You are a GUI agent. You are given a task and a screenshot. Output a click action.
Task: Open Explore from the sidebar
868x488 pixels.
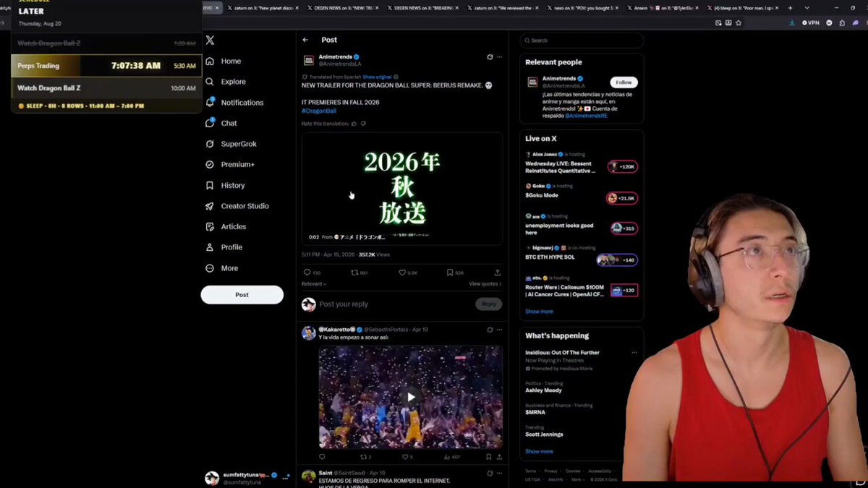tap(225, 82)
